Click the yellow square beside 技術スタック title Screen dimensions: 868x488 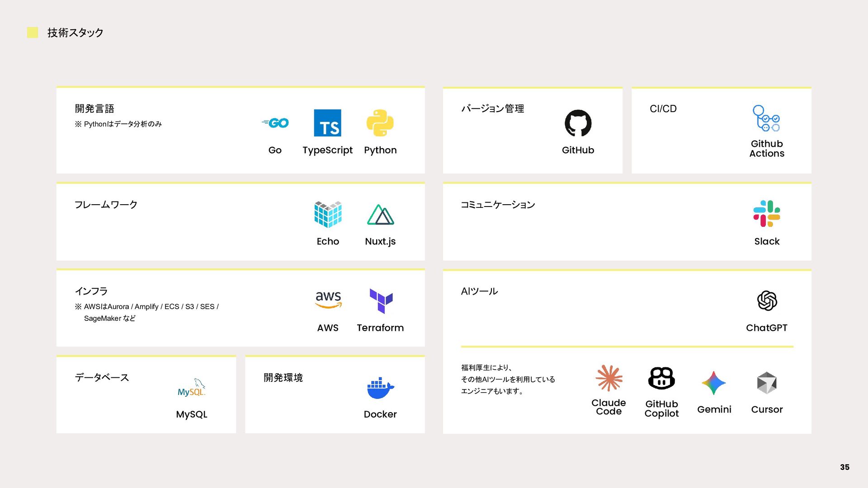[x=33, y=33]
